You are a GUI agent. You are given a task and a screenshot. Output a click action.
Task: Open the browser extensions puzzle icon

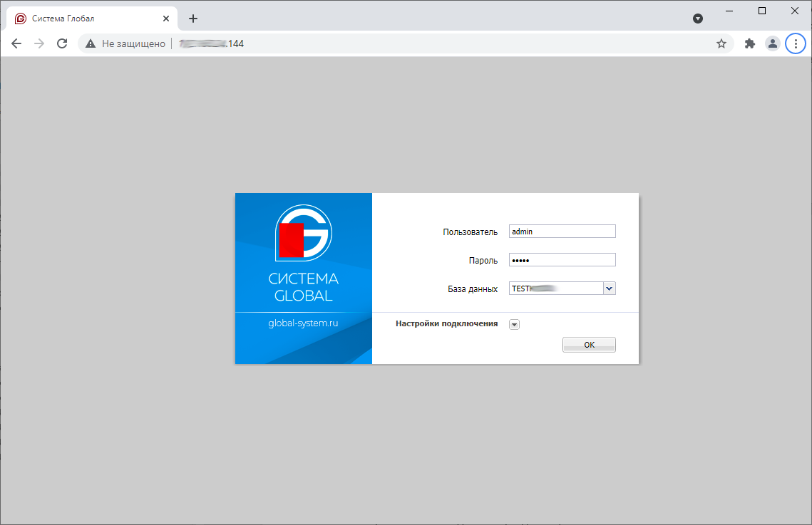pyautogui.click(x=749, y=43)
